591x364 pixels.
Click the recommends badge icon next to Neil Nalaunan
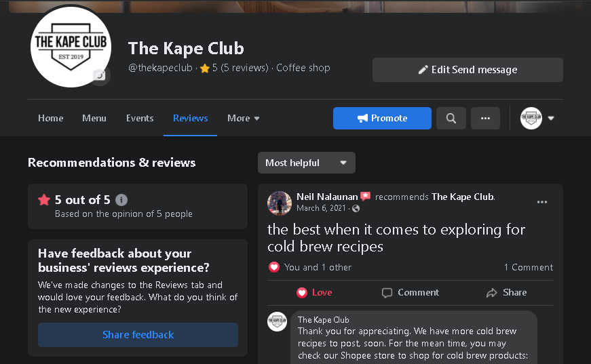[x=365, y=196]
